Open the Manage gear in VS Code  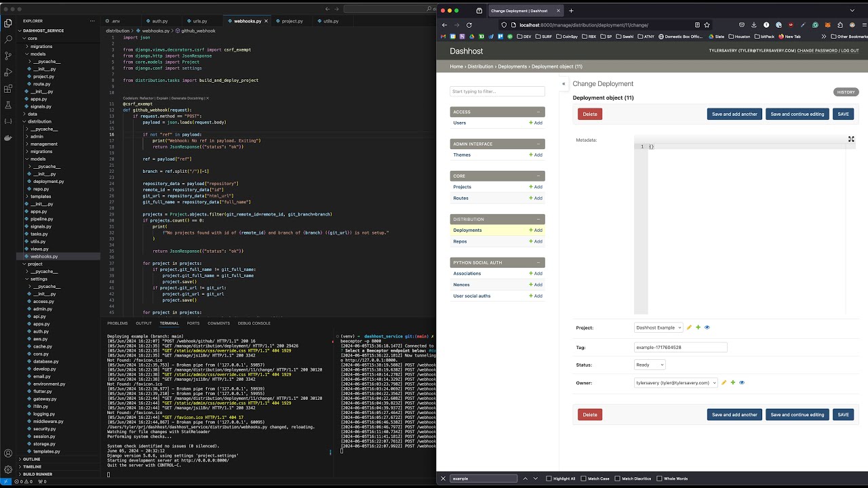point(8,470)
